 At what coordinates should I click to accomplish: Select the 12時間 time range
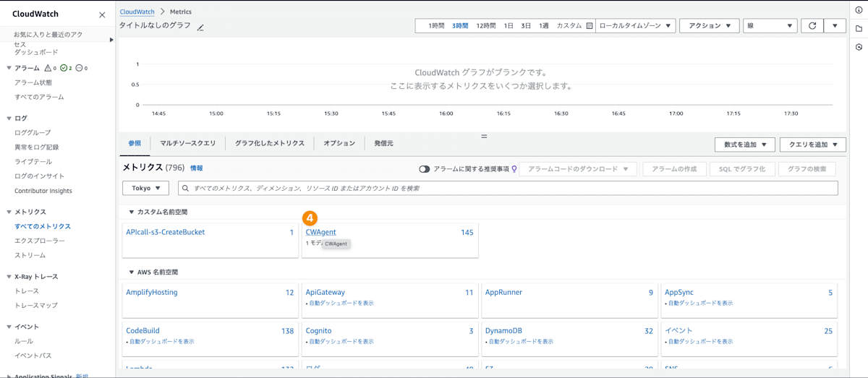click(x=486, y=25)
